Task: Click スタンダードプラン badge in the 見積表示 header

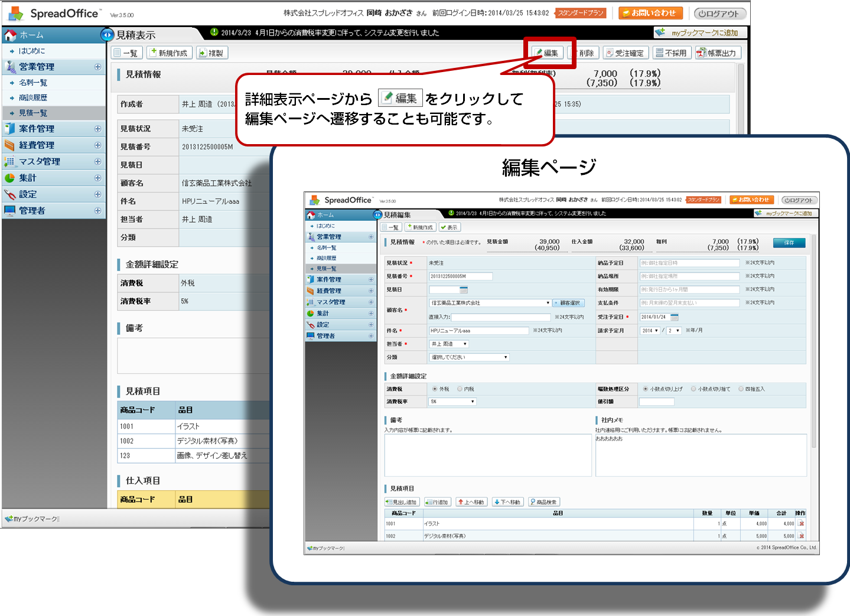Action: [581, 13]
